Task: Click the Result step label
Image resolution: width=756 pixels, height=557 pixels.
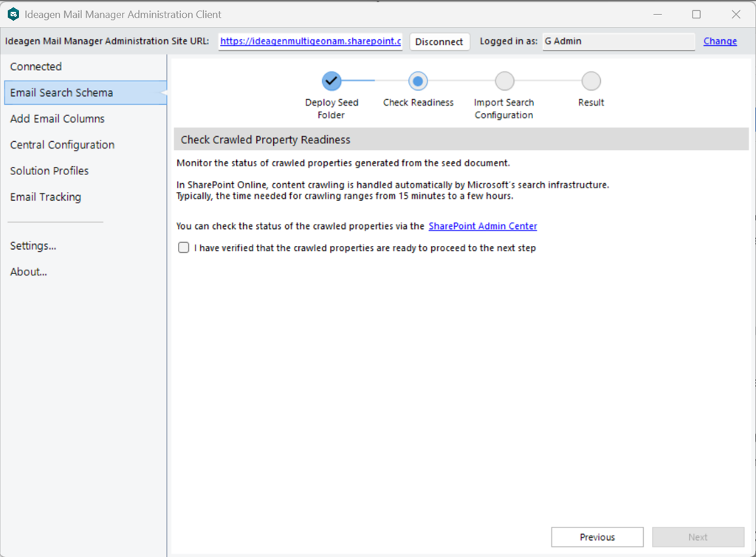Action: click(x=591, y=102)
